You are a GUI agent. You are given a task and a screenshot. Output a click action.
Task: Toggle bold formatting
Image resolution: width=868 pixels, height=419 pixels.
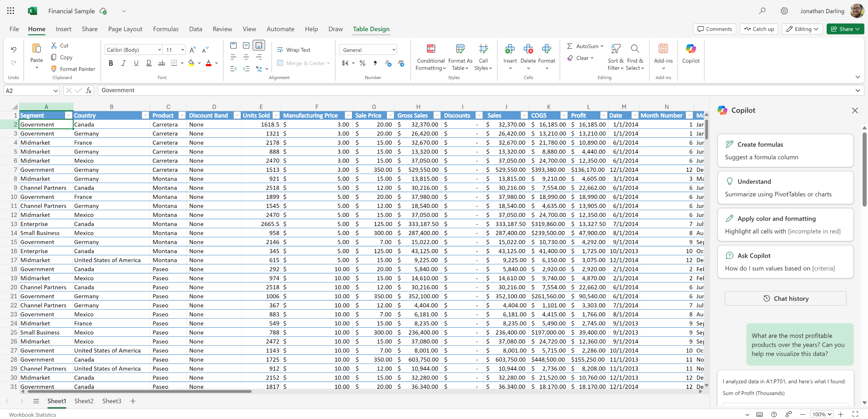[111, 63]
